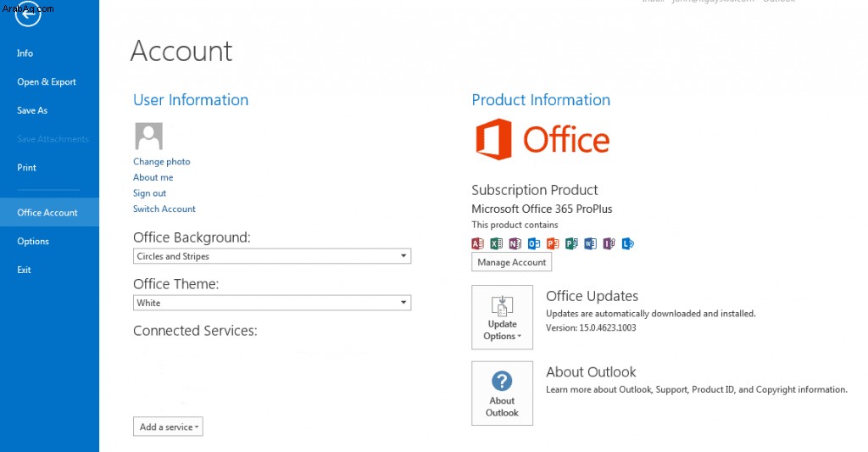Open Update Options menu
Viewport: 868px width, 452px height.
pyautogui.click(x=502, y=317)
